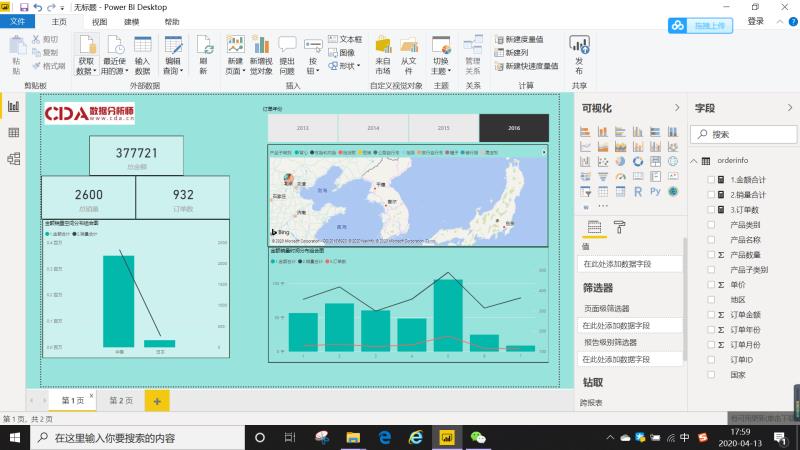This screenshot has width=800, height=450.
Task: Select 2016 in year slicer
Action: (514, 128)
